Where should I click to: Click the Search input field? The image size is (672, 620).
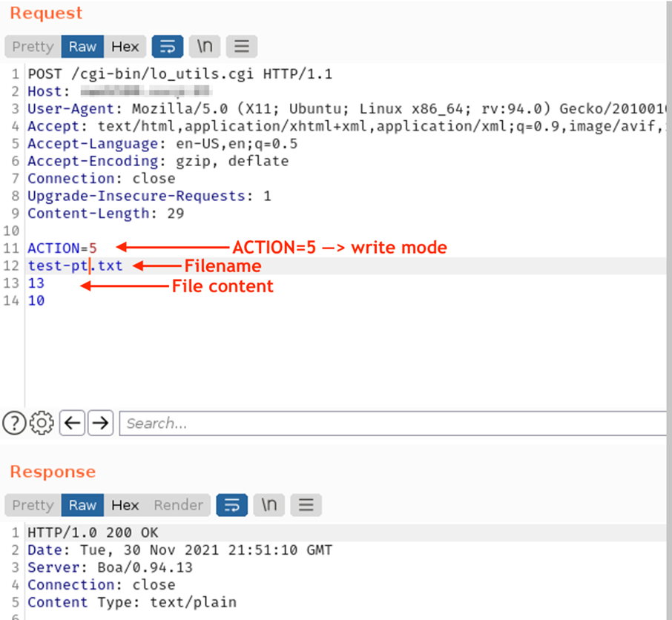393,423
